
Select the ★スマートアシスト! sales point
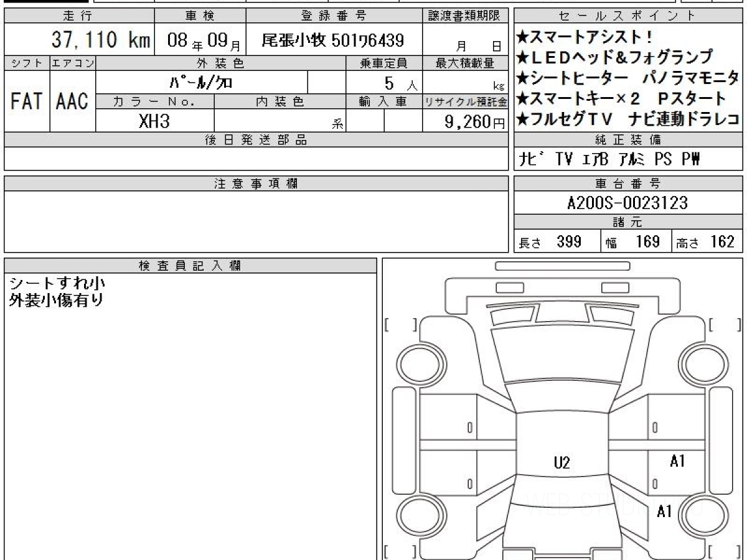(584, 37)
